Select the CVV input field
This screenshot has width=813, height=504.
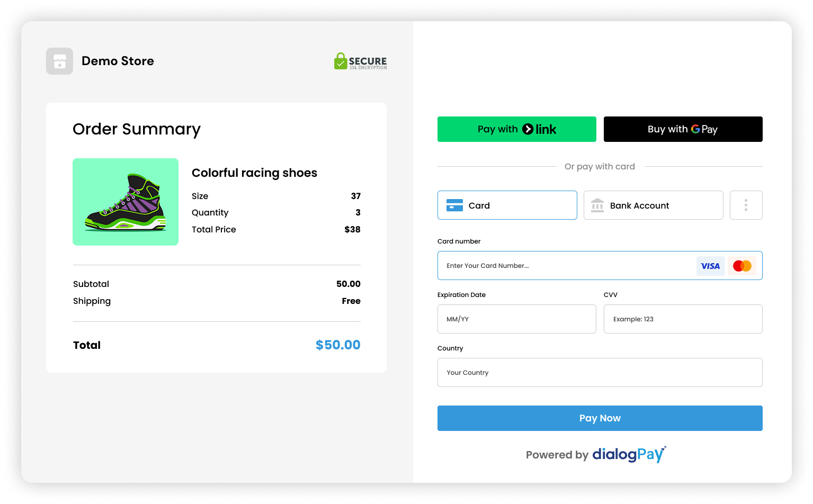pos(683,319)
